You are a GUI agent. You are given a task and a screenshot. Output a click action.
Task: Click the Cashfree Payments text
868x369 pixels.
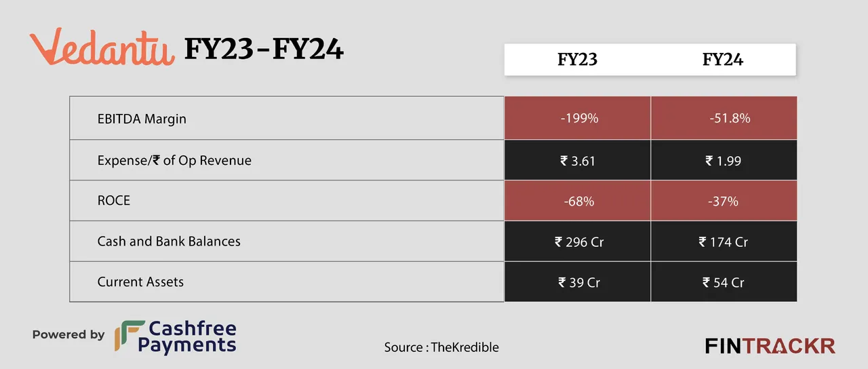point(187,337)
